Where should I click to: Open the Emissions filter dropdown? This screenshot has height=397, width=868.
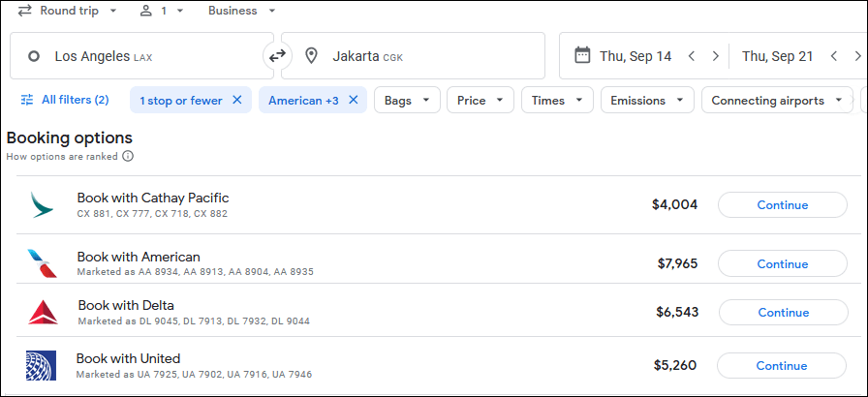[646, 100]
